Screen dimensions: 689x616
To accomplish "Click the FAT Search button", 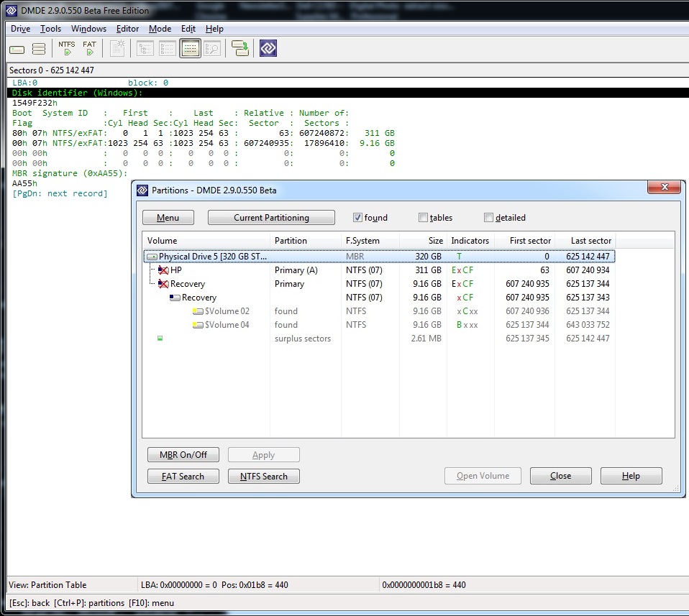I will click(x=183, y=476).
